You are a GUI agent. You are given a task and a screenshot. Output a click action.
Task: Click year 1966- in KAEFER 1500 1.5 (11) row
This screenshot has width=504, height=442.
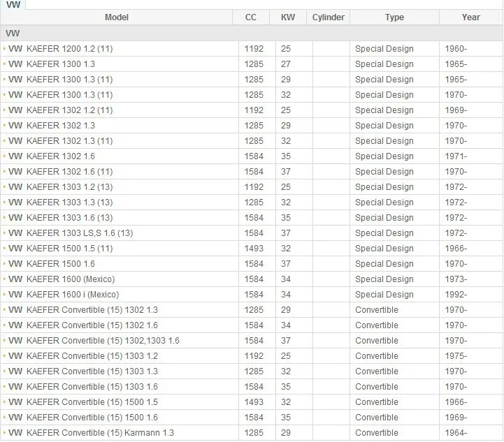[456, 249]
